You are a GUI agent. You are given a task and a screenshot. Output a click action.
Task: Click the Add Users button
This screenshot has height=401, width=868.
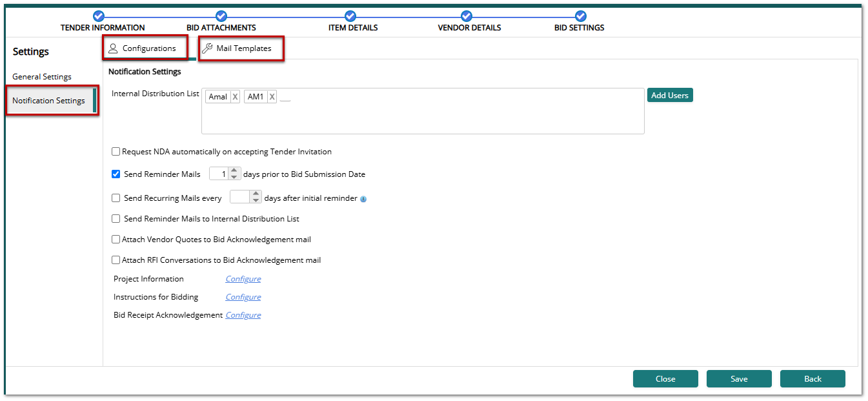tap(670, 96)
